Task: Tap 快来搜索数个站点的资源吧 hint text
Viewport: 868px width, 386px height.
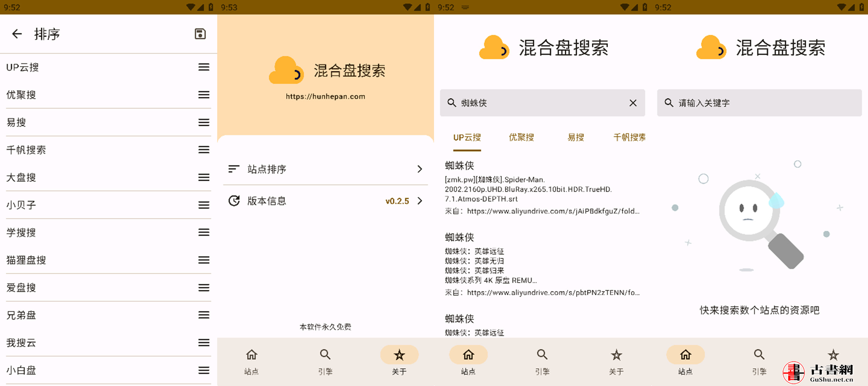Action: pos(759,310)
